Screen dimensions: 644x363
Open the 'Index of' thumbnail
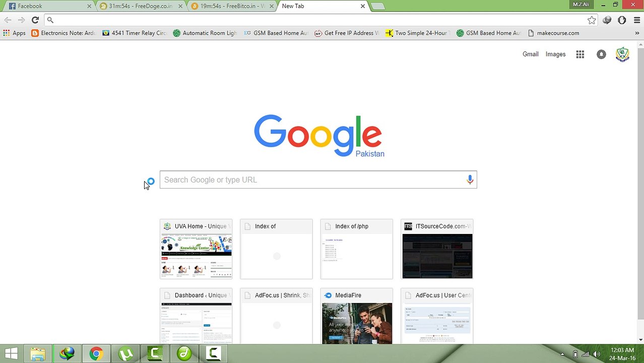click(x=276, y=249)
